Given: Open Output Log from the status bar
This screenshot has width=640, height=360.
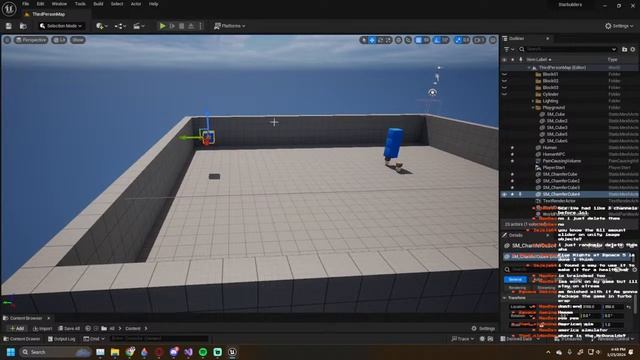Looking at the screenshot, I should (x=62, y=339).
